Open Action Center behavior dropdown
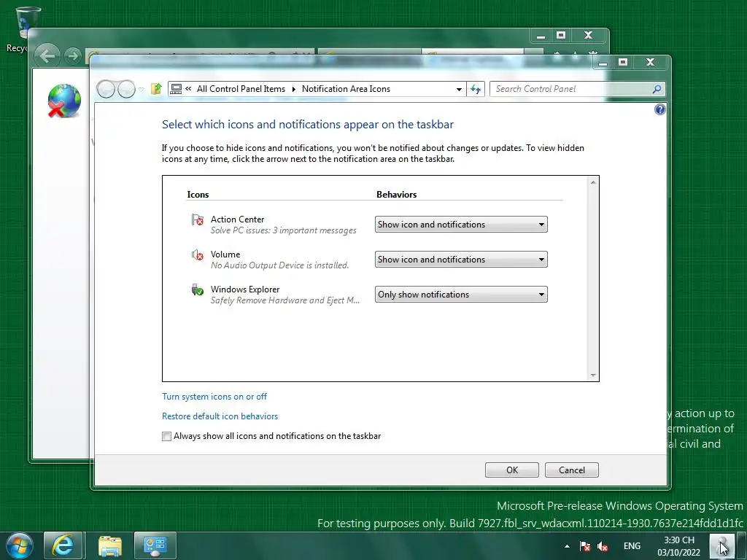Viewport: 747px width, 560px height. [x=461, y=225]
